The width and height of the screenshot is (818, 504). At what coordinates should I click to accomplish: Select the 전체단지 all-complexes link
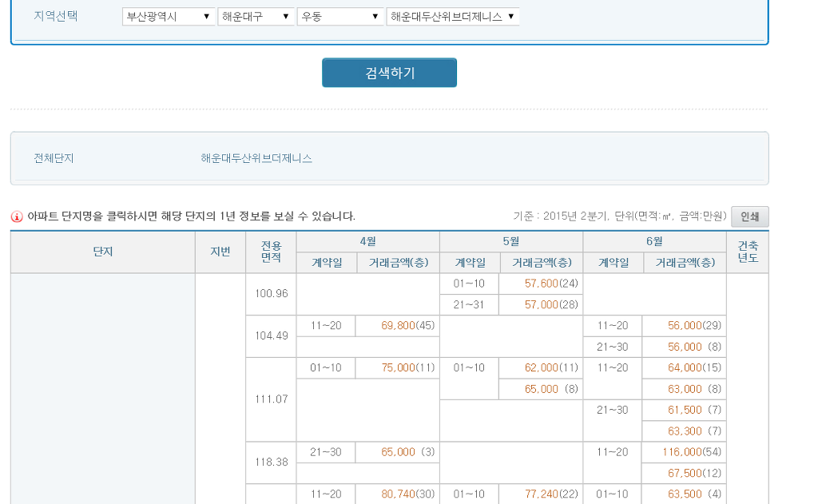pyautogui.click(x=54, y=158)
